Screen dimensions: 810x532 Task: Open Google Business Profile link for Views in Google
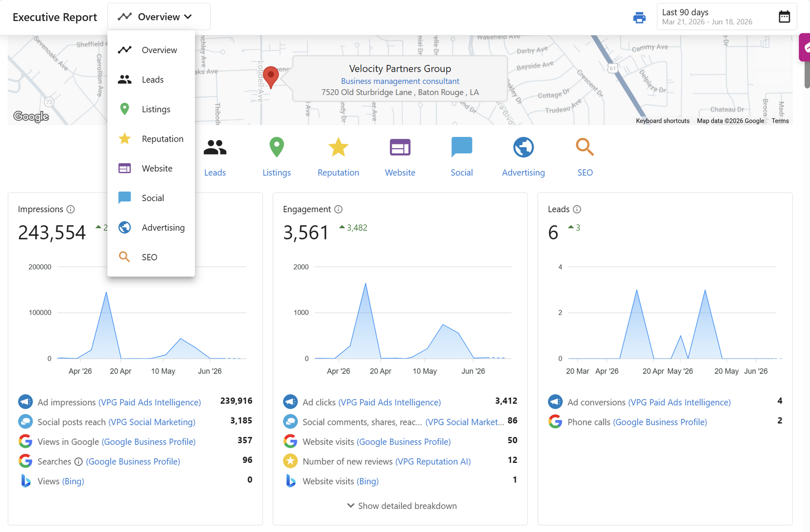pos(148,442)
